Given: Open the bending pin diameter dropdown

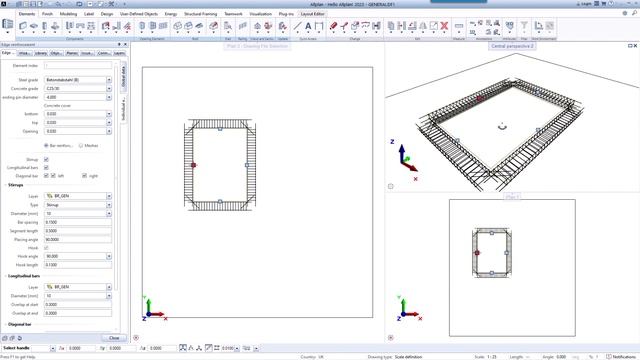Looking at the screenshot, I should [109, 98].
